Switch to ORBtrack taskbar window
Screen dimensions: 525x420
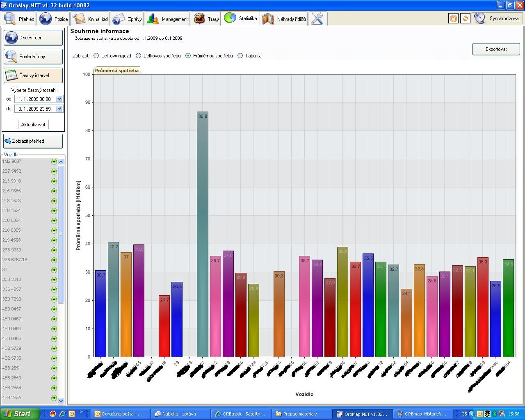pyautogui.click(x=241, y=414)
